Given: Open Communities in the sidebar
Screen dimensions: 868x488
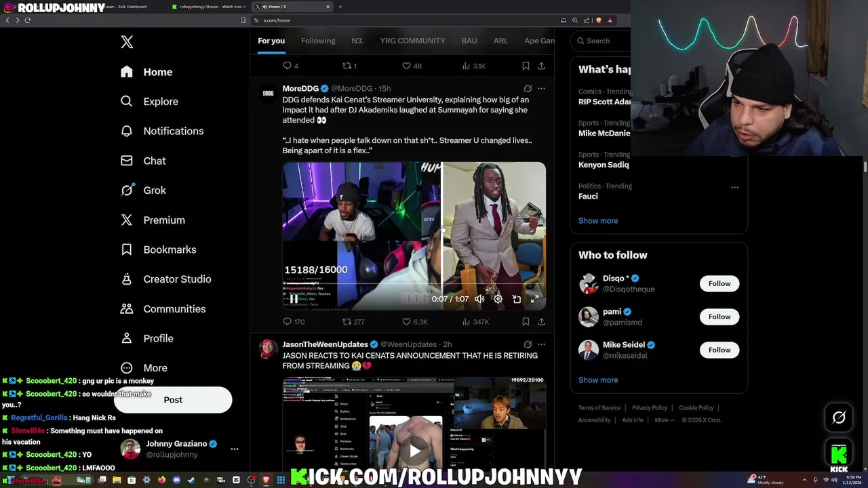Looking at the screenshot, I should [x=161, y=309].
